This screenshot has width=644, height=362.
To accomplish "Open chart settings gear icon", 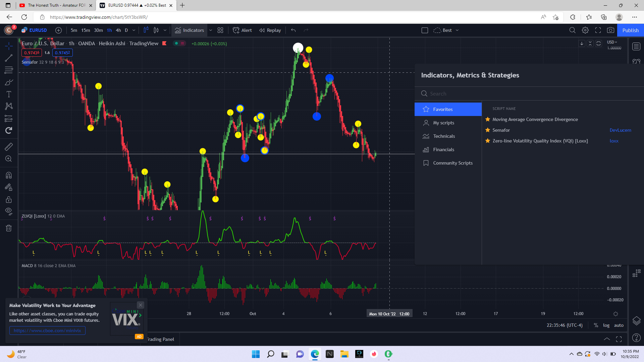I will pos(585,30).
